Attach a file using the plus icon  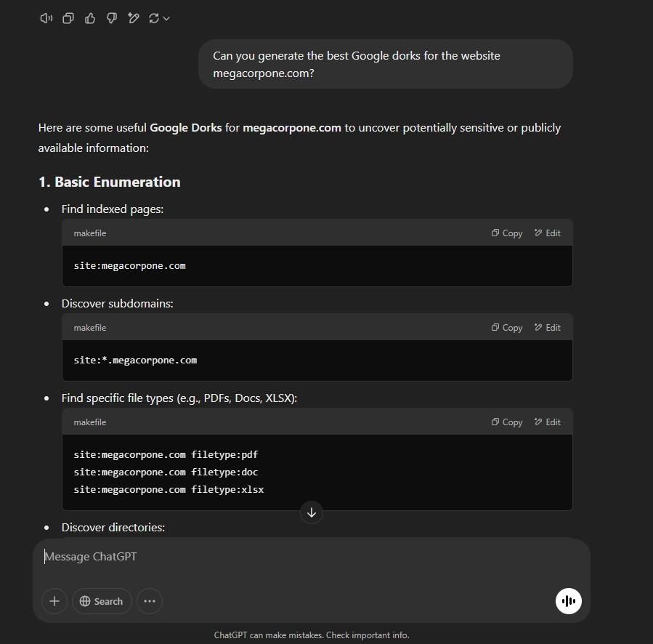54,601
